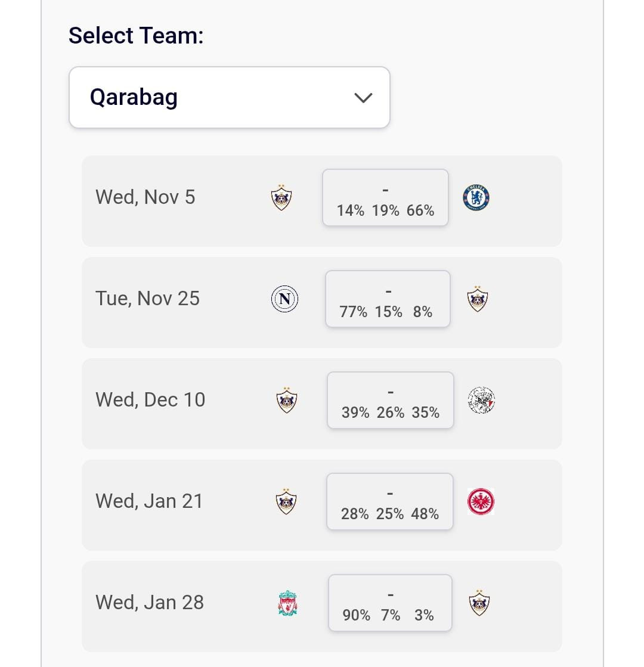Click the Ajax club crest

(481, 401)
